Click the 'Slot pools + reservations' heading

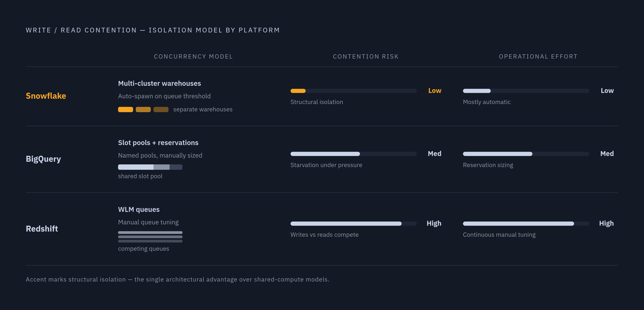[158, 143]
